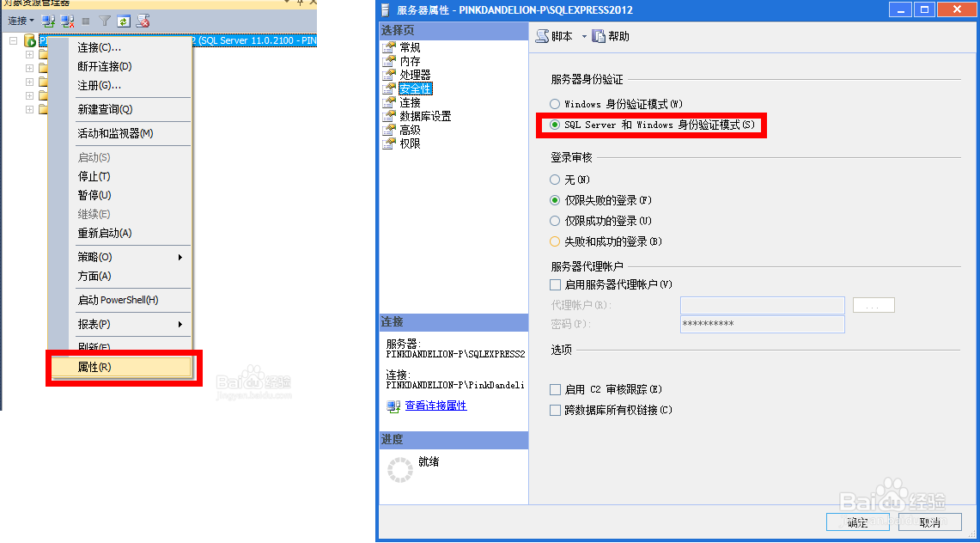Screen dimensions: 980x543
Task: Open the 高级 page
Action: 410,130
